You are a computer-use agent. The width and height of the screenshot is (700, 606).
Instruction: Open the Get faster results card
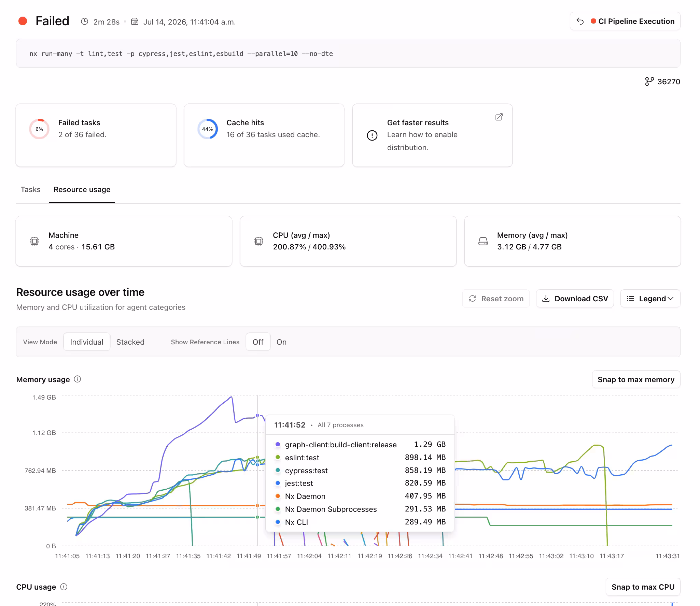(432, 135)
